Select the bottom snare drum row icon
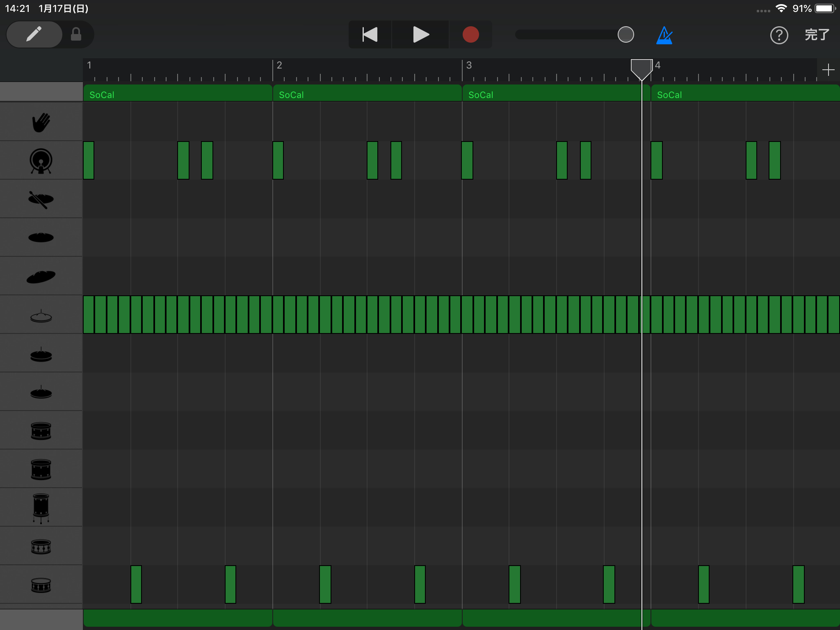840x630 pixels. [41, 585]
